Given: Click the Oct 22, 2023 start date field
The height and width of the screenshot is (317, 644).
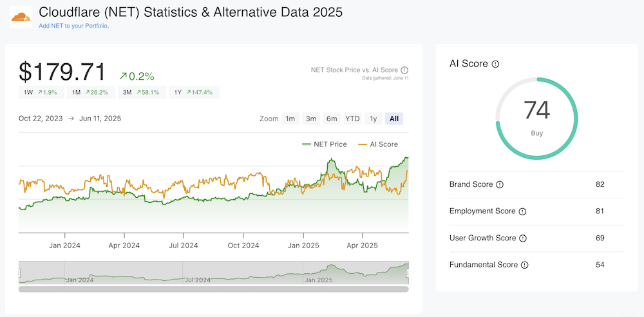Looking at the screenshot, I should click(x=41, y=119).
